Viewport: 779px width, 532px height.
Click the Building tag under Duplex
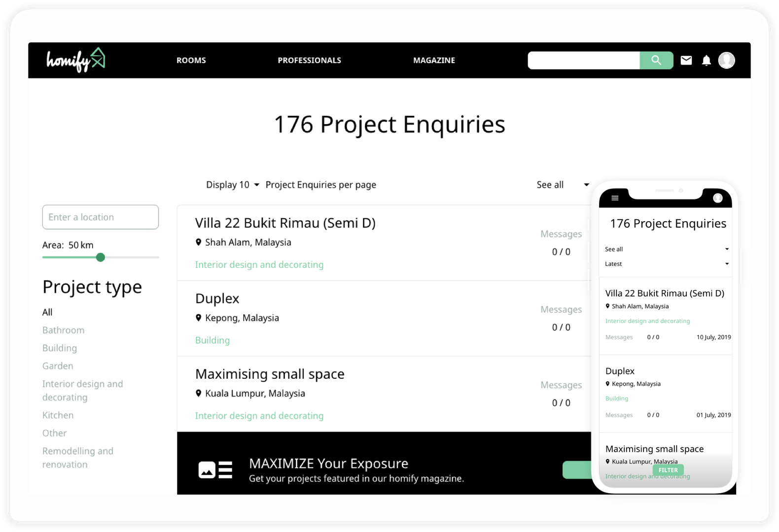(x=212, y=340)
